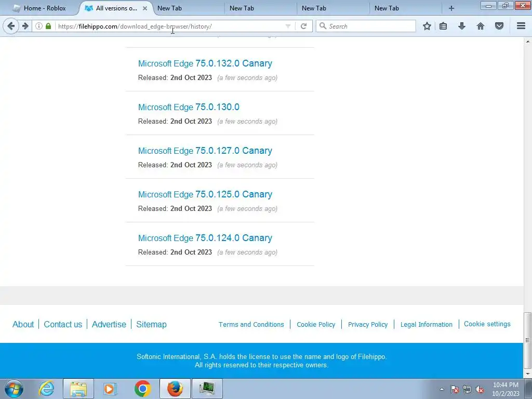Open the Privacy Policy link
Image resolution: width=532 pixels, height=399 pixels.
[x=368, y=324]
